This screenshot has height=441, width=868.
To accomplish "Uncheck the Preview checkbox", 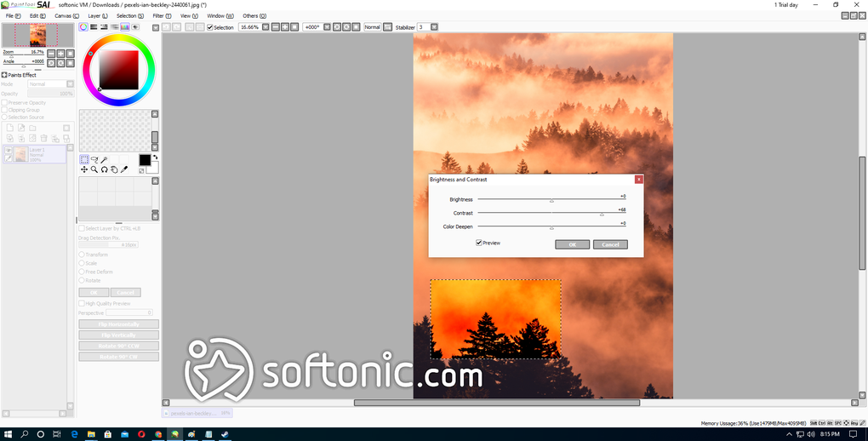I will coord(479,243).
